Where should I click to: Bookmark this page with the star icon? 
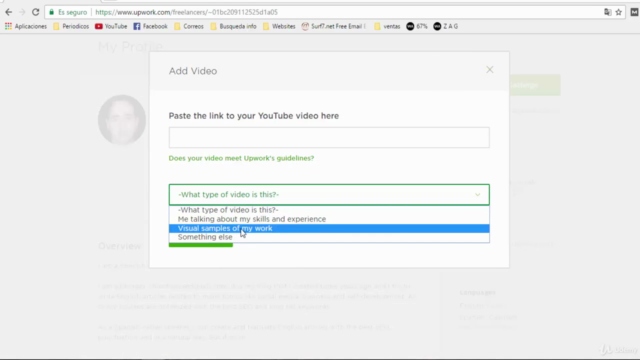619,12
